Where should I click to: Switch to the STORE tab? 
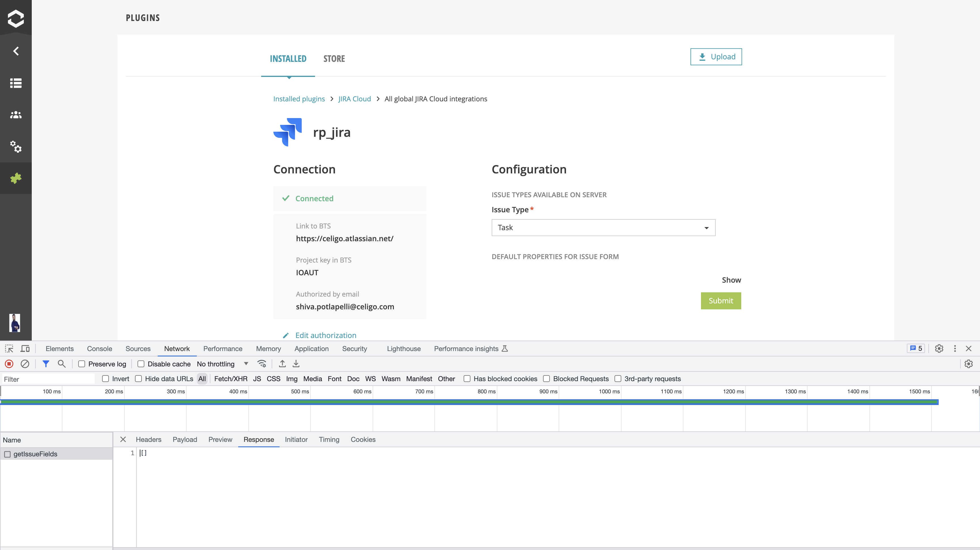(334, 59)
